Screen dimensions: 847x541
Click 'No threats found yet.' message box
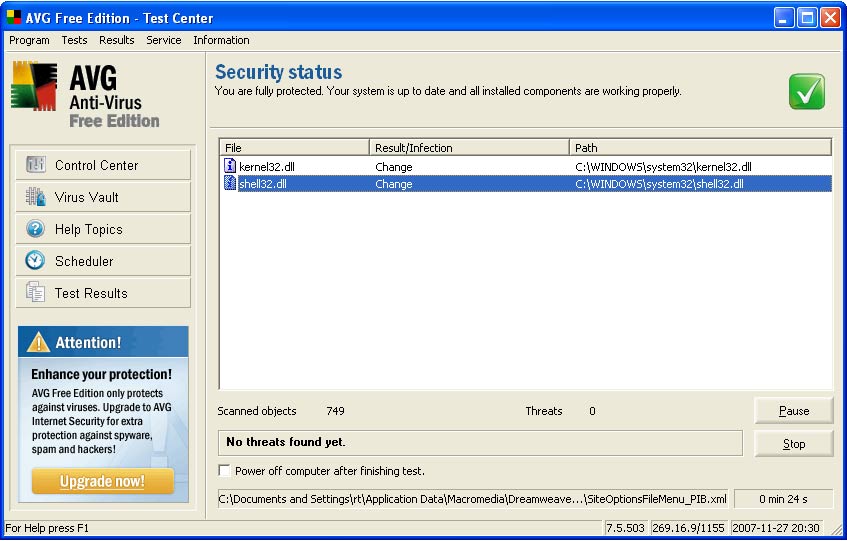click(x=480, y=442)
